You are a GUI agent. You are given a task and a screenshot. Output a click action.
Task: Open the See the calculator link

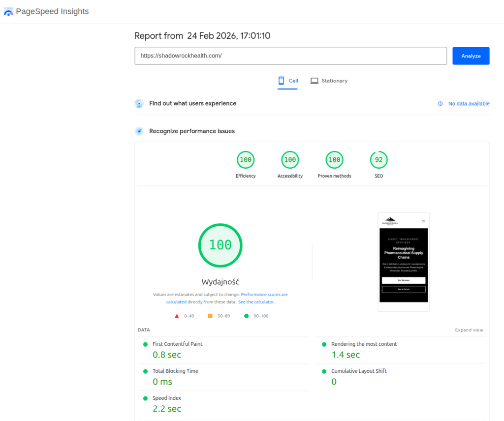pos(256,302)
